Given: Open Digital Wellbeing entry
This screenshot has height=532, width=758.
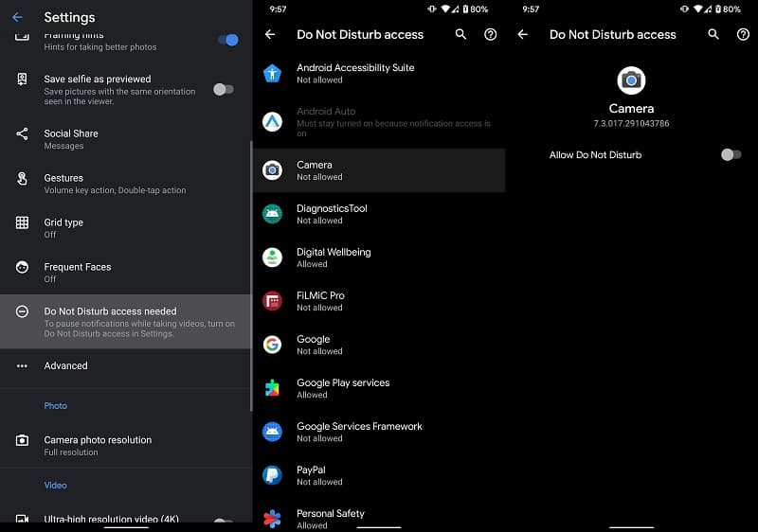Looking at the screenshot, I should [x=379, y=257].
